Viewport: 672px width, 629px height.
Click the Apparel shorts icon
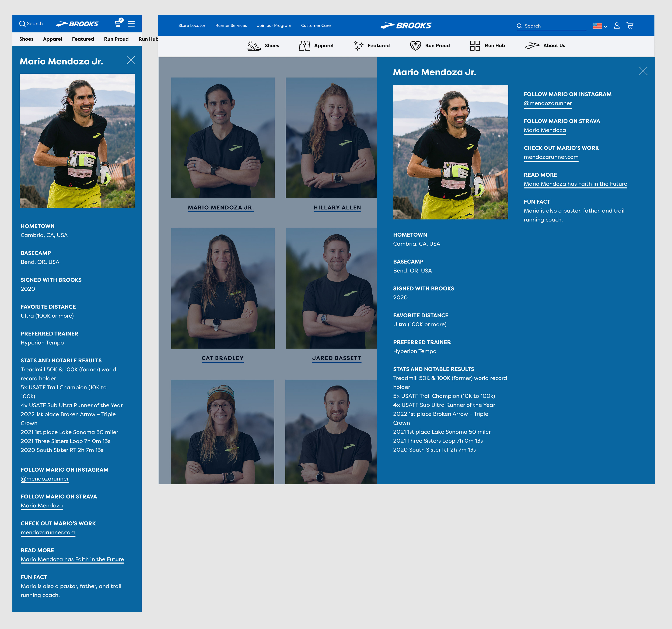[304, 46]
